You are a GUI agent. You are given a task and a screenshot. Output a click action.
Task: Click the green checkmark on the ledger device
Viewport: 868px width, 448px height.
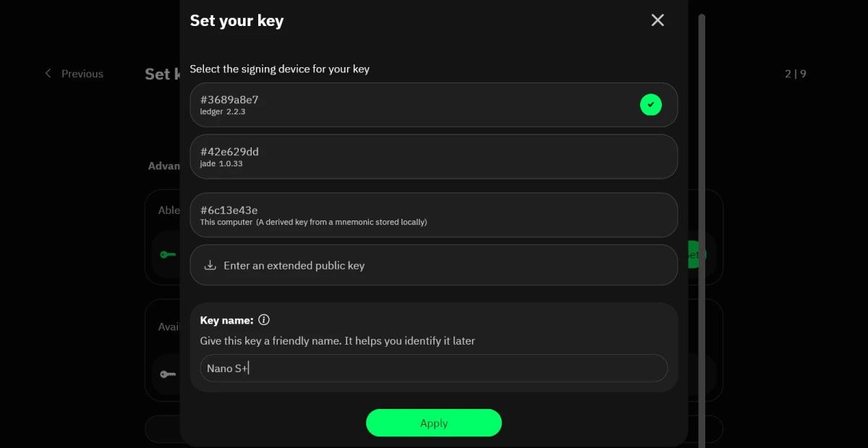[x=651, y=105]
